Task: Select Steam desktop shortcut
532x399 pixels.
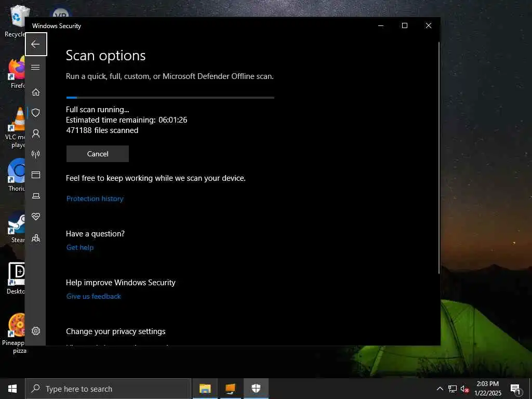Action: tap(16, 227)
